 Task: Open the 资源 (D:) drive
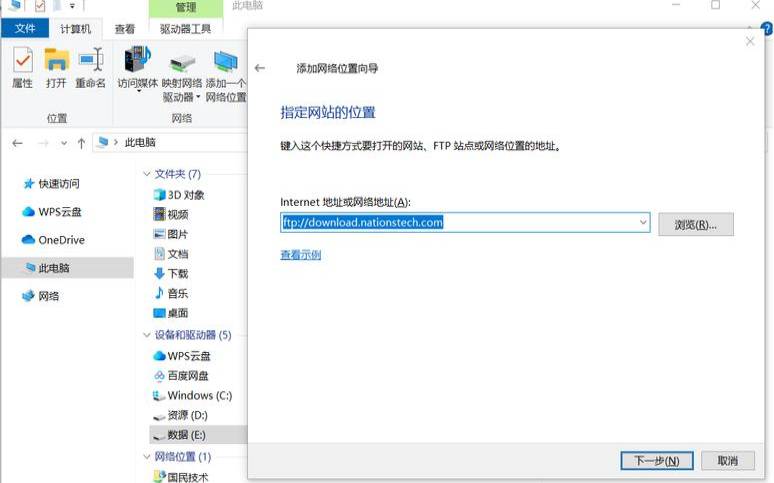(180, 415)
